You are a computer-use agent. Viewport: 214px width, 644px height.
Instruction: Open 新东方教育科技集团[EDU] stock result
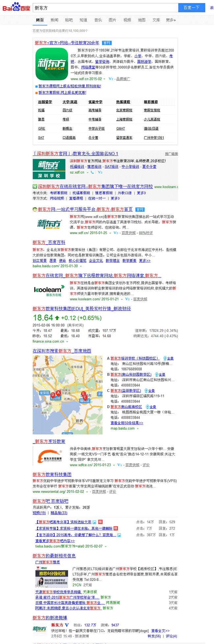[82, 309]
